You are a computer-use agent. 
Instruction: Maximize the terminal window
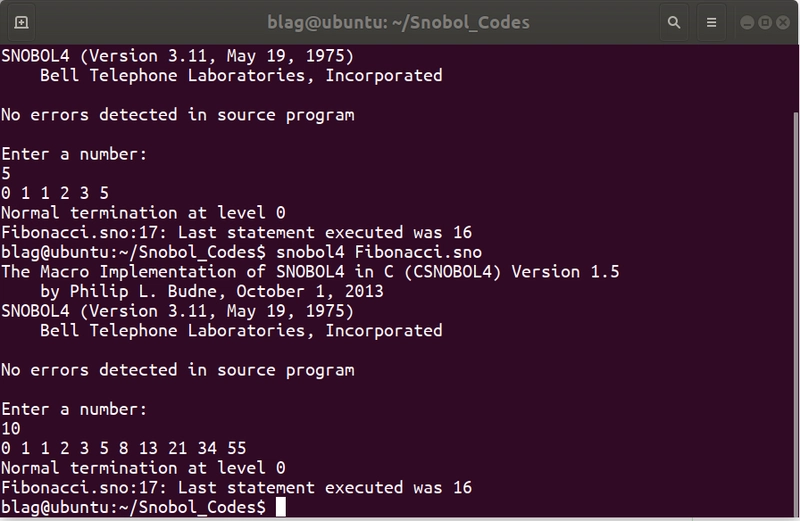click(x=763, y=21)
